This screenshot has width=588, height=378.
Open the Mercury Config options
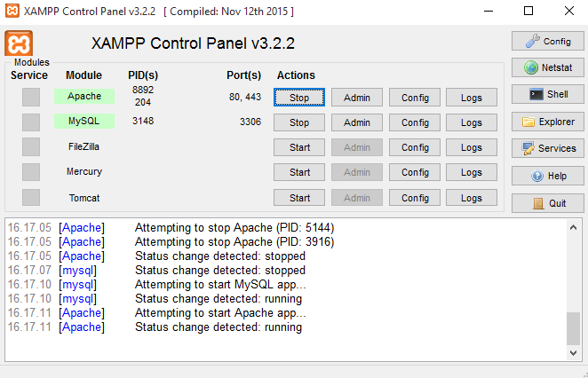(x=415, y=172)
